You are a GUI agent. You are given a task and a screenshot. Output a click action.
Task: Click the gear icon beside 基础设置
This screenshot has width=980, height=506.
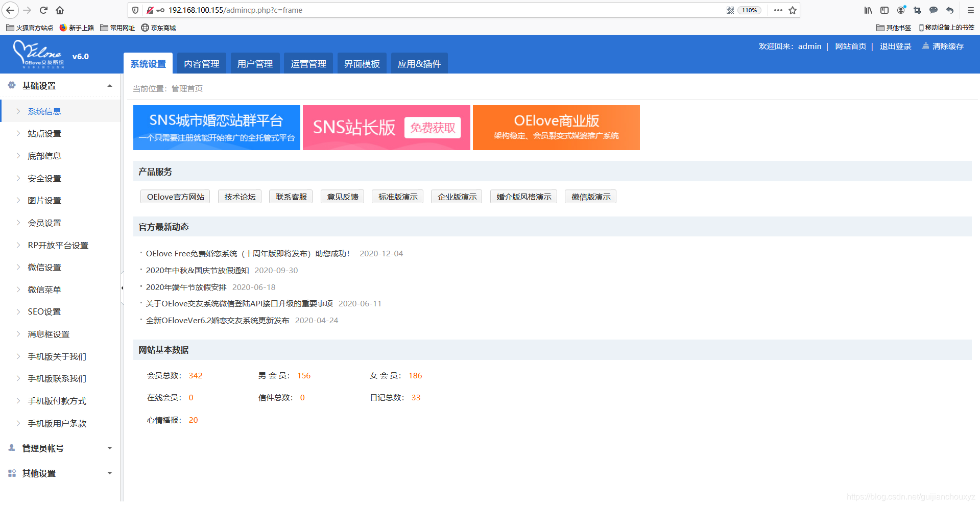click(12, 85)
